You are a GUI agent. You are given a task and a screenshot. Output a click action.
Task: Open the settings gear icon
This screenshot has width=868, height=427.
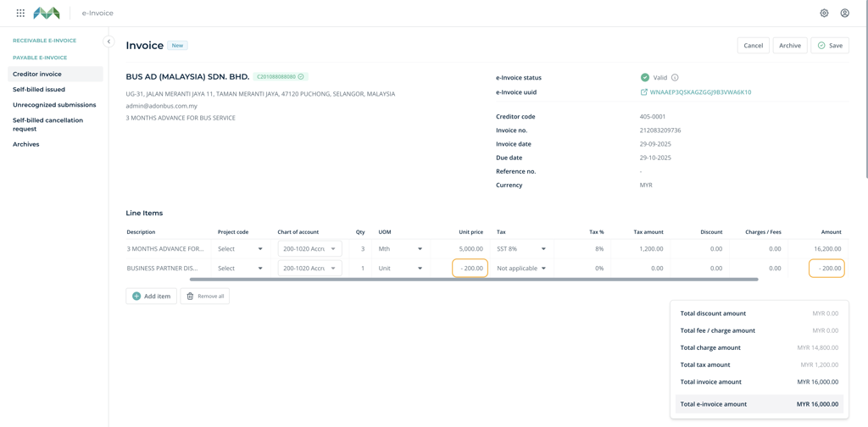(824, 13)
